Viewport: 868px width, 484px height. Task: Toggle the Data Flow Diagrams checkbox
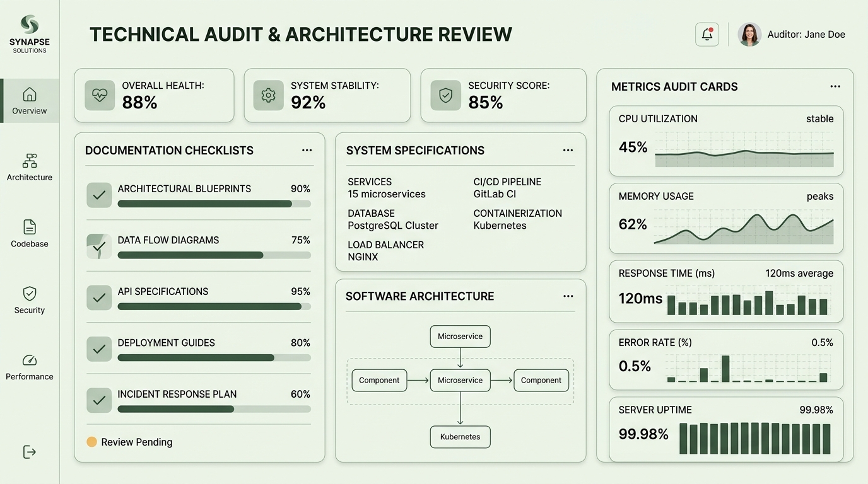(99, 246)
